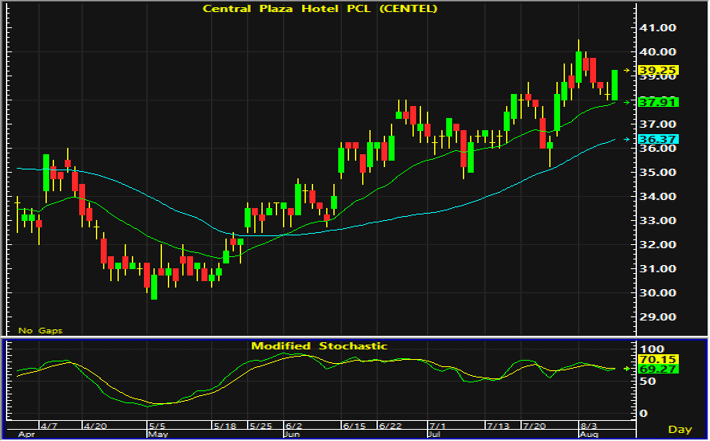Click the Apr month label
The width and height of the screenshot is (710, 441).
[26, 434]
